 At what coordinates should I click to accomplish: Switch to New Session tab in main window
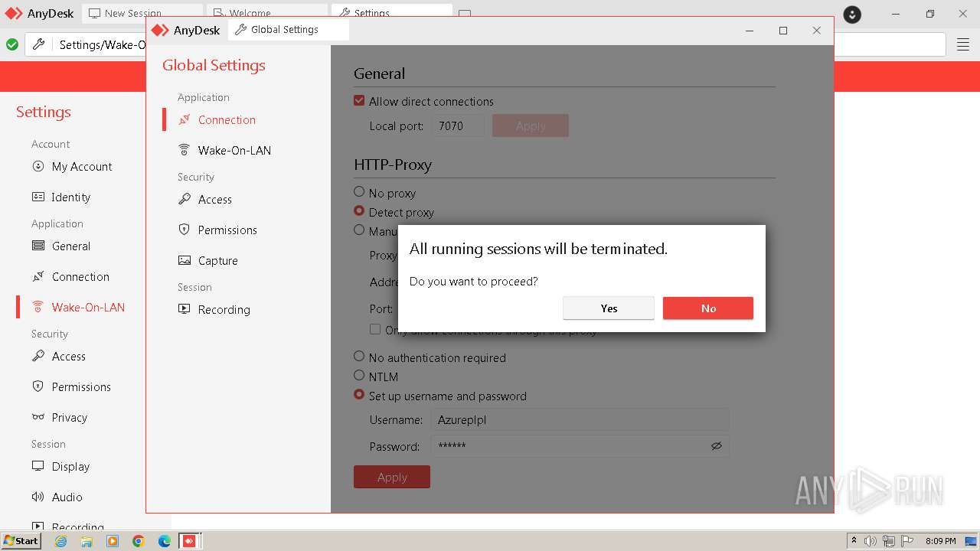point(142,13)
